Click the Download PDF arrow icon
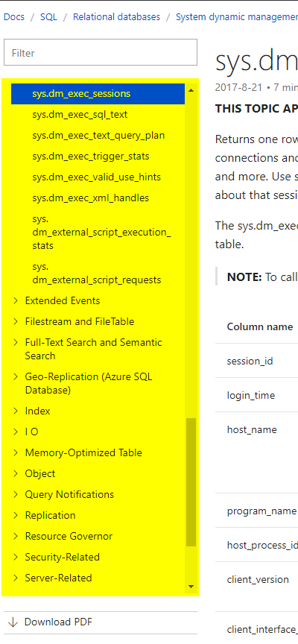The height and width of the screenshot is (644, 298). point(13,622)
